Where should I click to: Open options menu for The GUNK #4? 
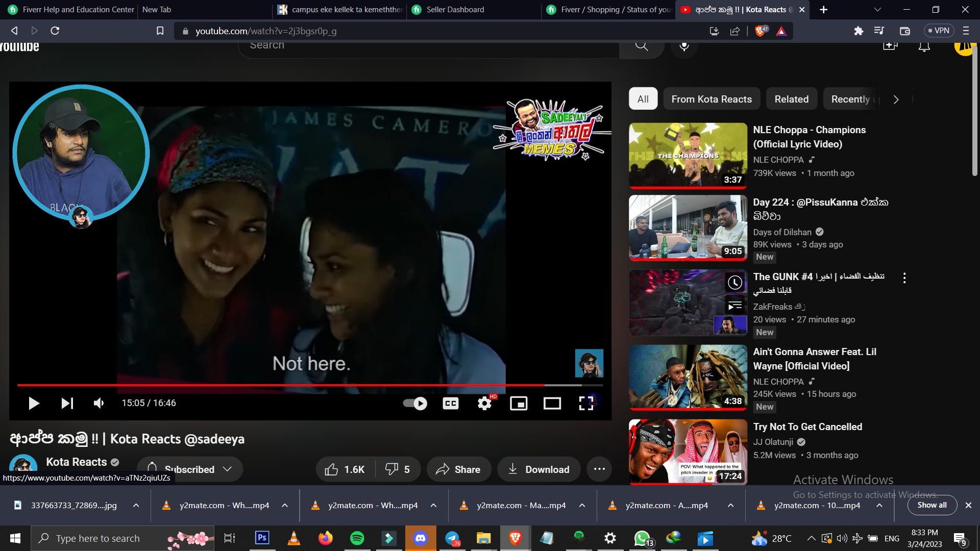click(x=904, y=278)
